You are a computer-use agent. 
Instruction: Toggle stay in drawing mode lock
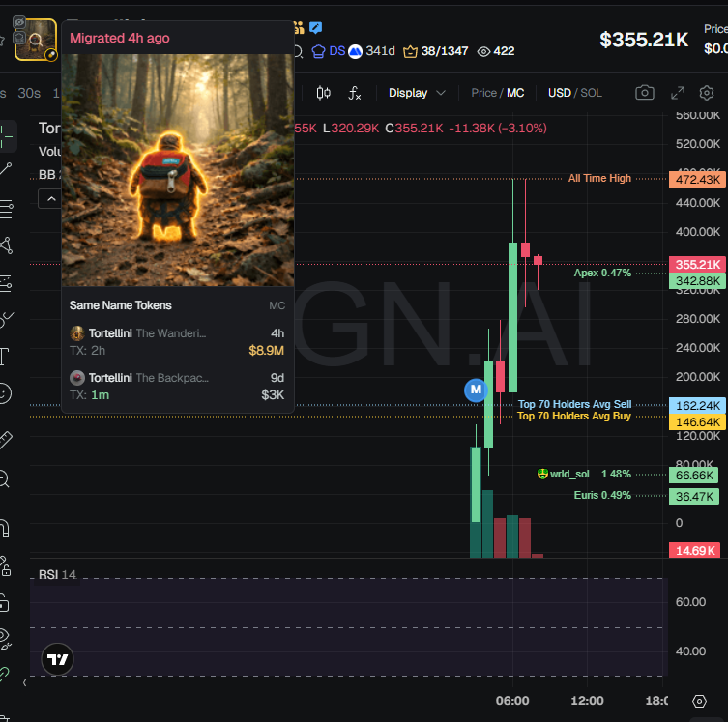tap(6, 566)
